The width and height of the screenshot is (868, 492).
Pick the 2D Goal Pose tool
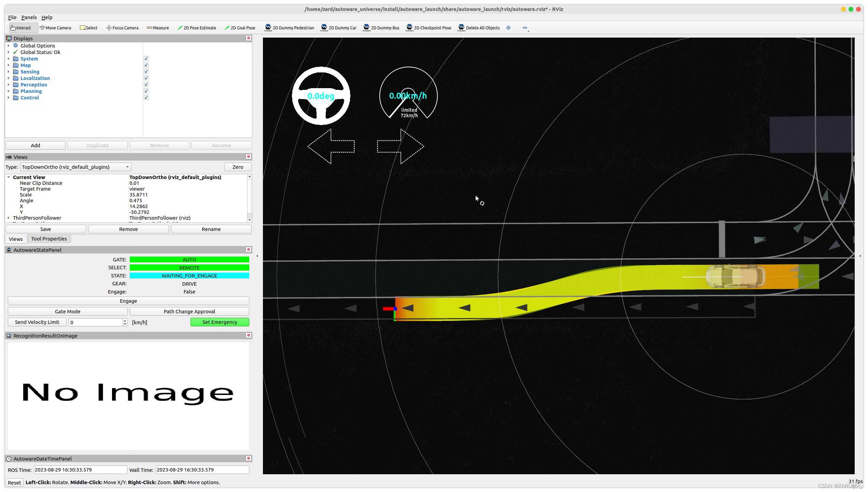pos(240,28)
